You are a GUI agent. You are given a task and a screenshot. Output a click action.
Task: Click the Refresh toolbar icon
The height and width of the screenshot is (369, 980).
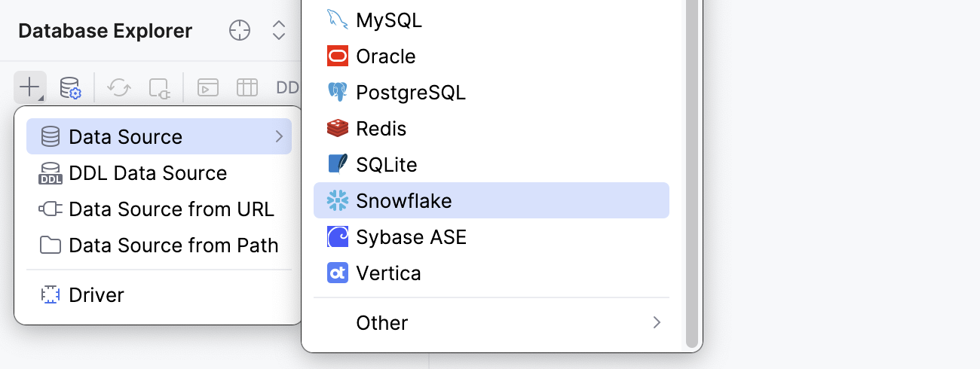[119, 87]
